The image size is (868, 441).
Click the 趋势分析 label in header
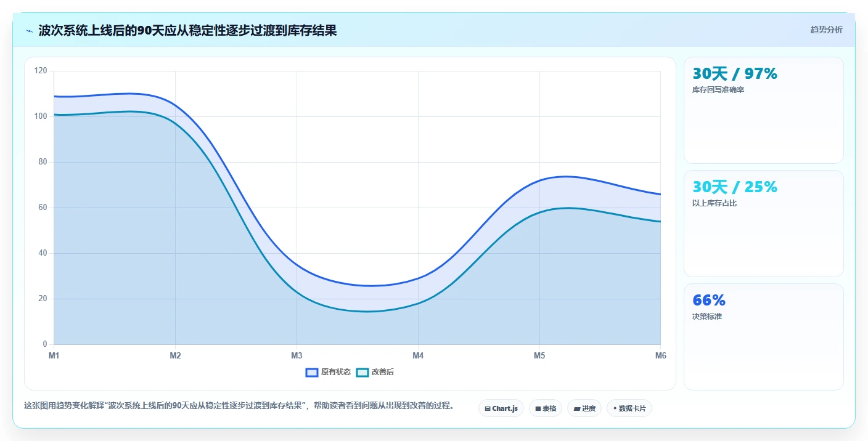click(x=826, y=30)
